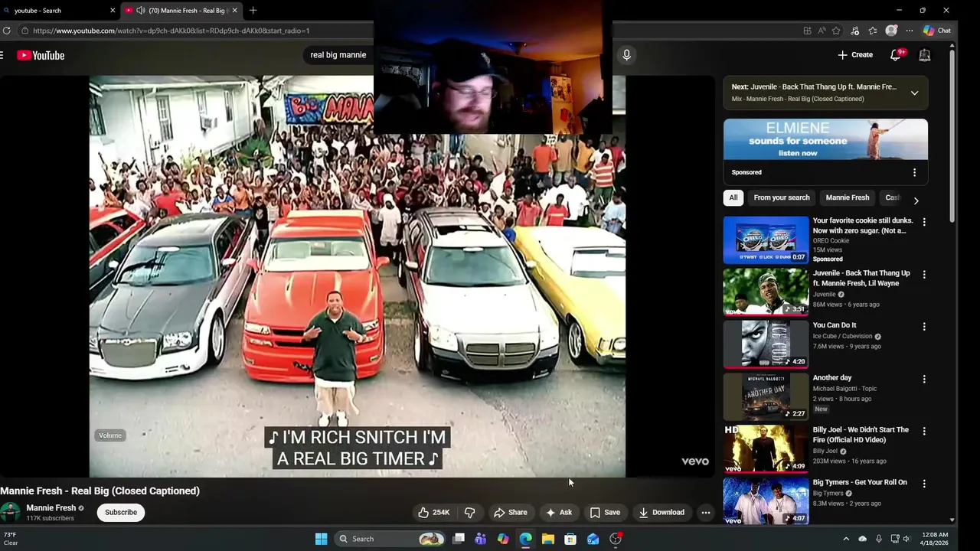Screen dimensions: 980x551
Task: Open Juvenile Back That Thang Up thumbnail
Action: pos(766,292)
